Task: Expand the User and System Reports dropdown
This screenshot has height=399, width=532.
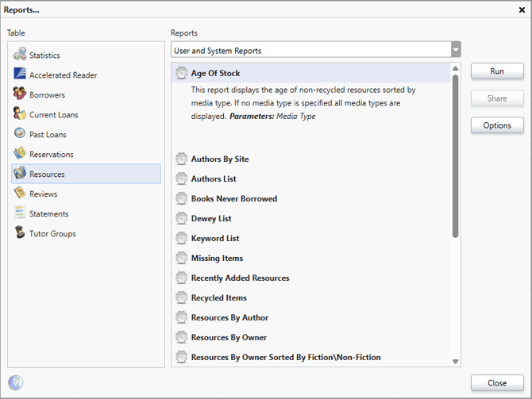Action: click(455, 51)
